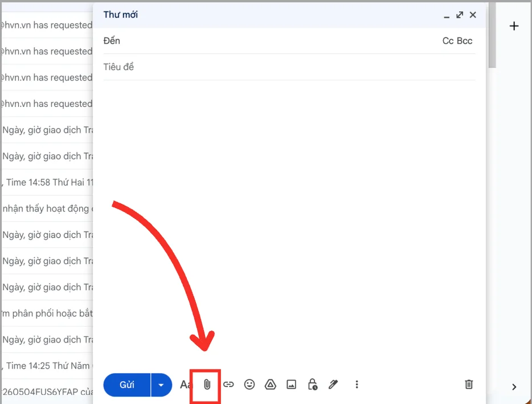Open the emoji picker
The width and height of the screenshot is (532, 404).
tap(249, 384)
